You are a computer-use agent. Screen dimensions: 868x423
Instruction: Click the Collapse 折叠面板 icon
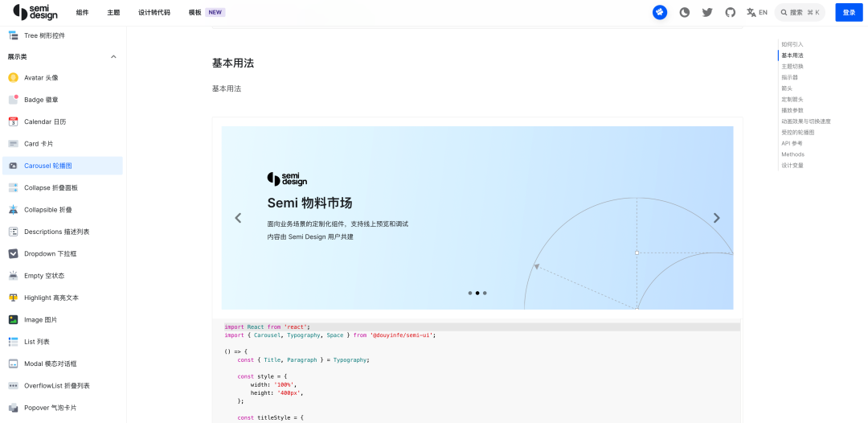pos(14,187)
